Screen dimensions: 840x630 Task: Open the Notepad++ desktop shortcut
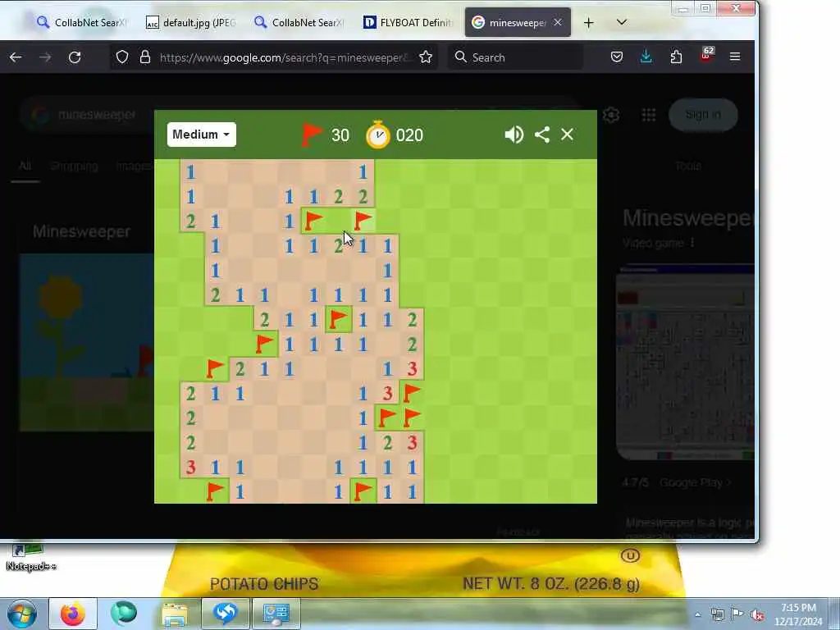point(30,558)
